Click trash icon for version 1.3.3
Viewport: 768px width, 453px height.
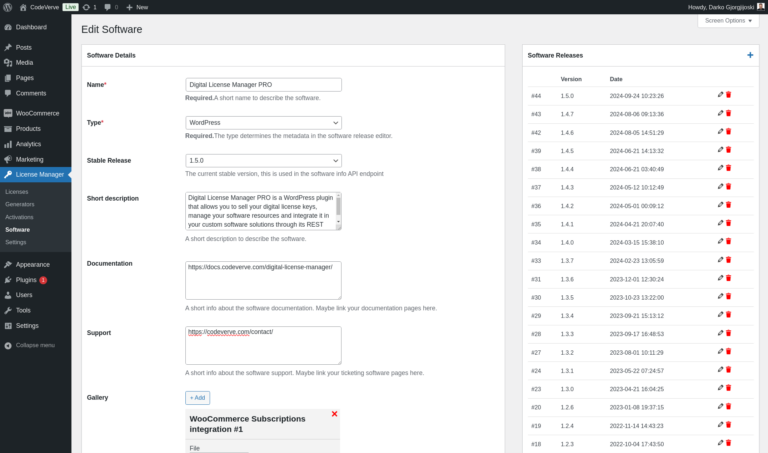coord(729,334)
